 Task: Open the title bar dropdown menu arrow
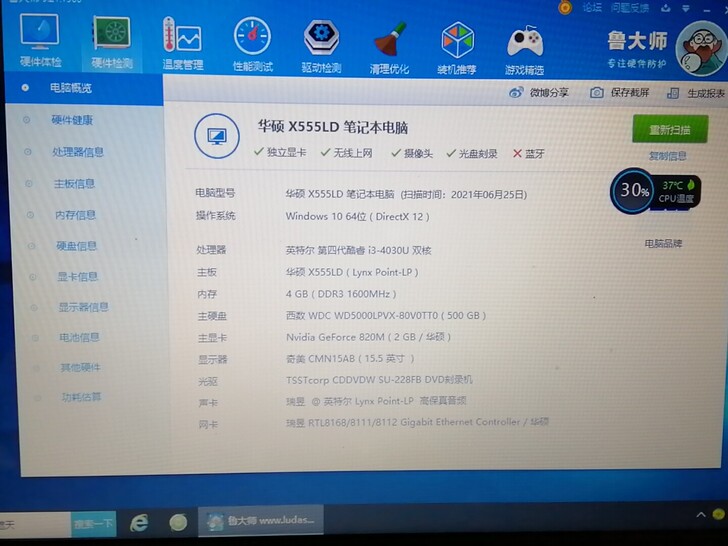(x=686, y=8)
